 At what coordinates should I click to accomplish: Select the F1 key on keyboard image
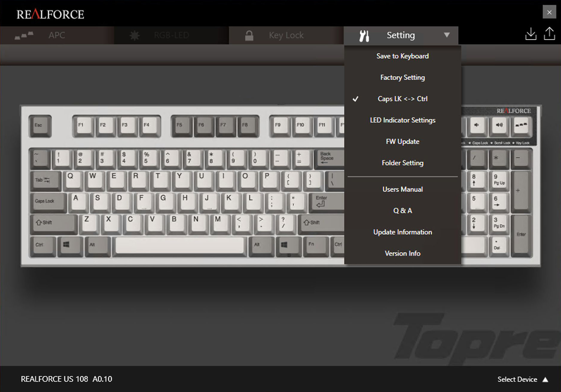(x=83, y=126)
